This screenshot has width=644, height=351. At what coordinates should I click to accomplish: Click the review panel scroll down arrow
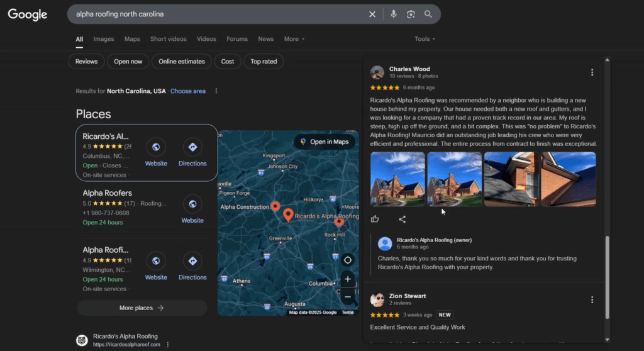607,340
